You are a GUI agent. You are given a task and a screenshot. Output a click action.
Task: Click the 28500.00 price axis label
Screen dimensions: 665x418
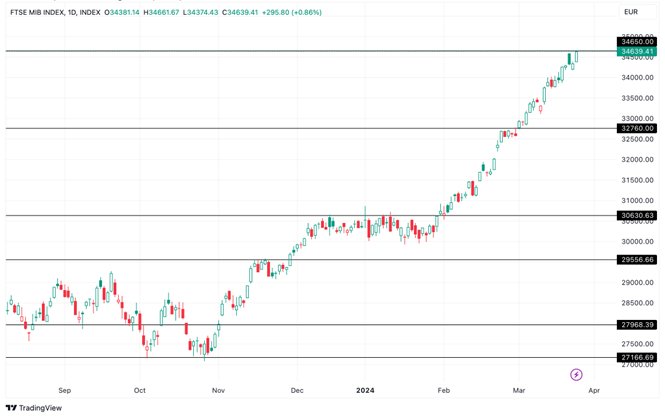pyautogui.click(x=637, y=303)
